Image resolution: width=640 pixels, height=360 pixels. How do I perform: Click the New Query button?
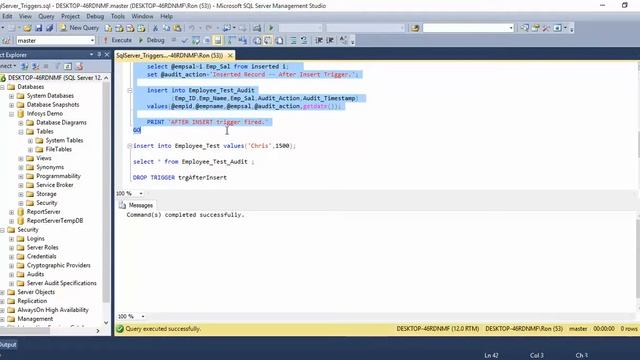click(80, 28)
